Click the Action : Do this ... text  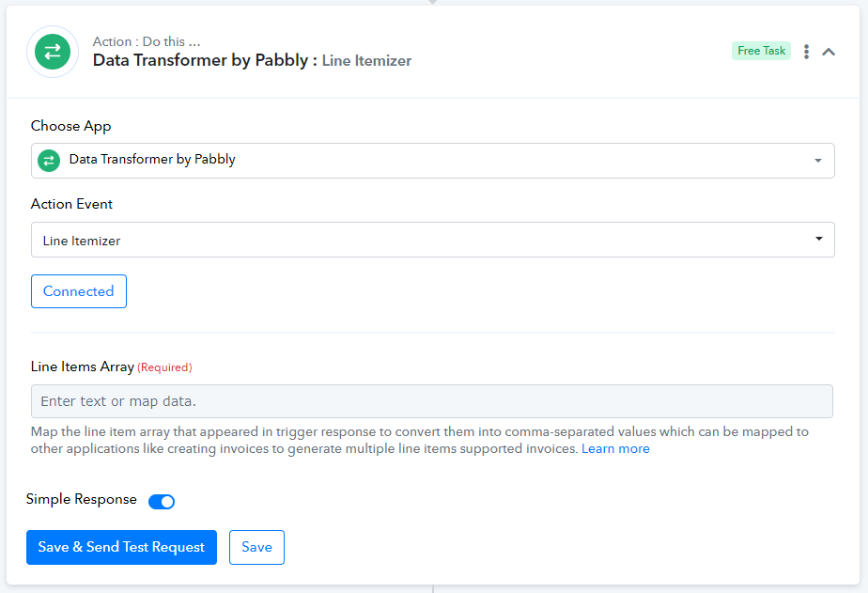tap(147, 41)
